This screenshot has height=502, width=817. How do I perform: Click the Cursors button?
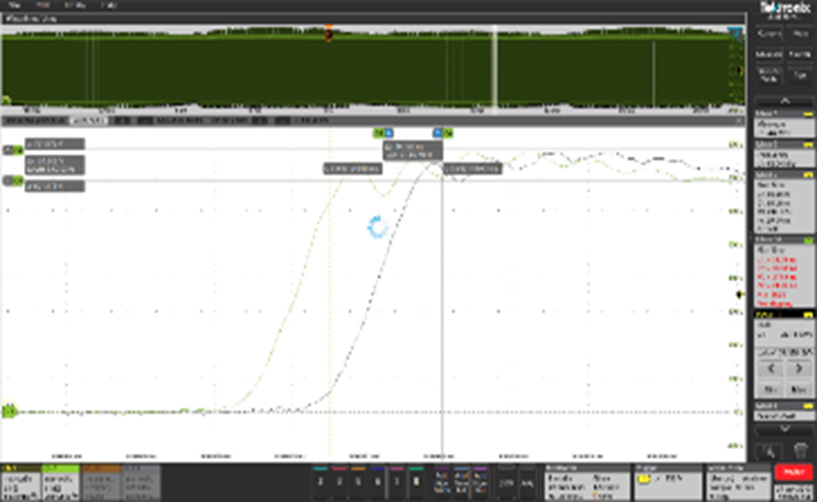click(769, 33)
